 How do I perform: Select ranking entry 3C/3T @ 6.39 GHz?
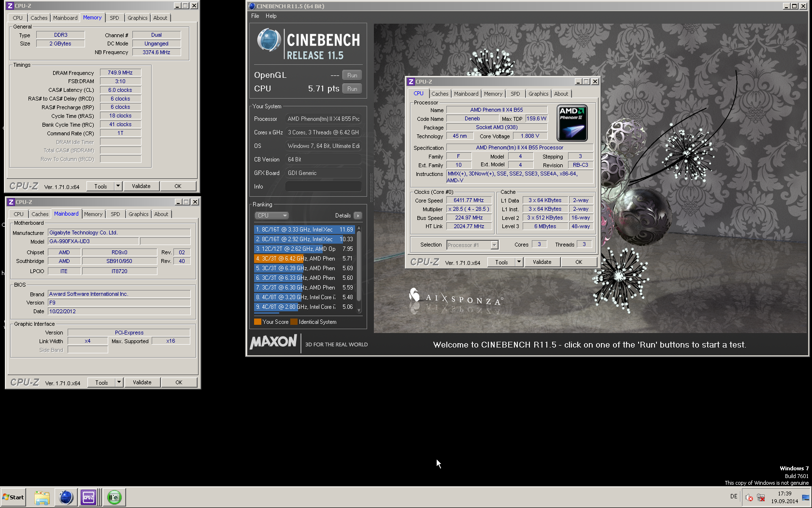[x=304, y=268]
